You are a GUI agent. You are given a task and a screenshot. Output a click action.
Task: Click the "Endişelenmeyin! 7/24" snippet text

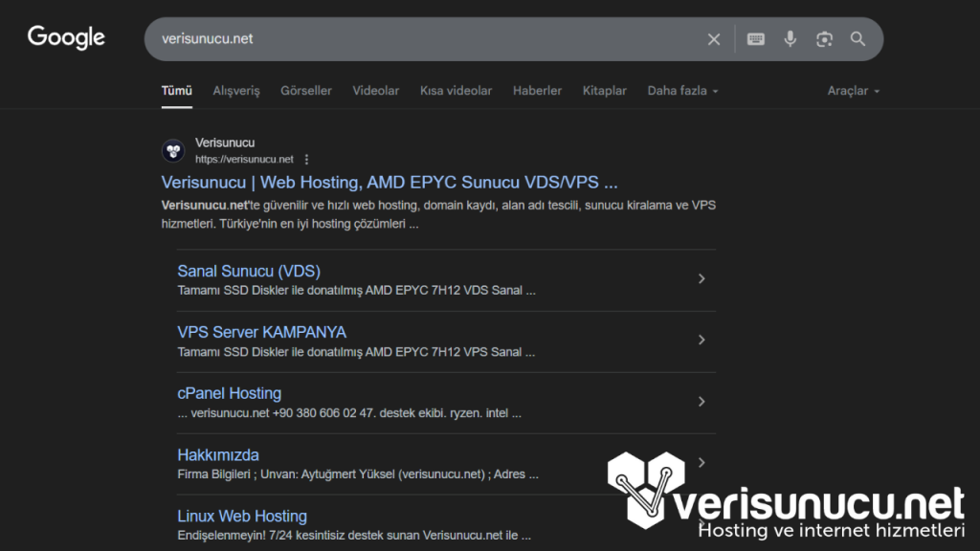354,536
